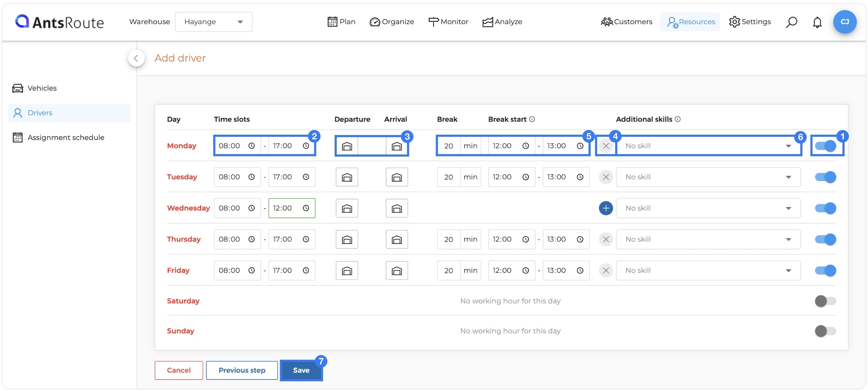Open Tuesday No skill dropdown
Viewport: 868px width, 391px height.
click(708, 177)
